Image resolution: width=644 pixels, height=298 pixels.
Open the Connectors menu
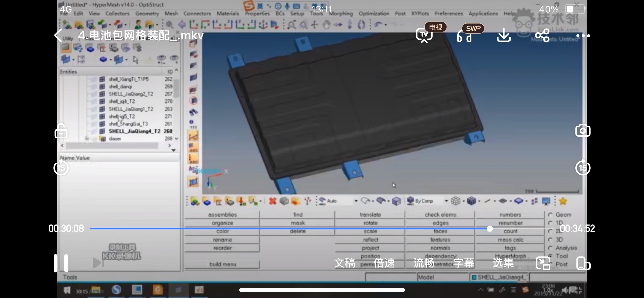197,13
